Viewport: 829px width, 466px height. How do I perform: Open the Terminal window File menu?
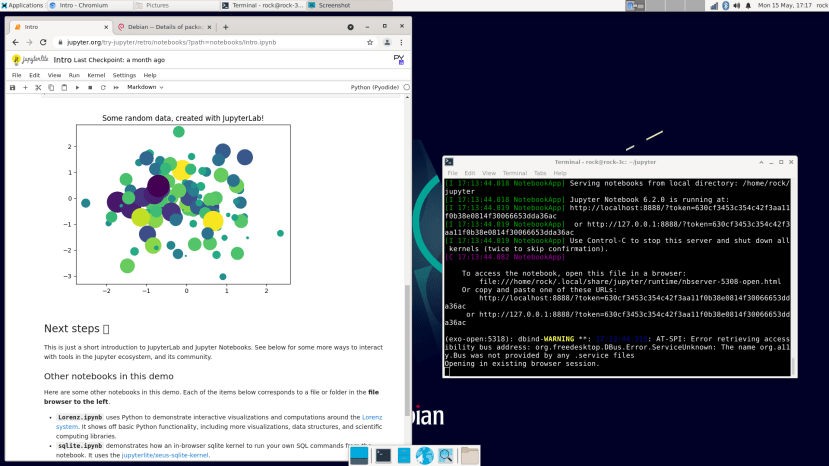point(453,173)
